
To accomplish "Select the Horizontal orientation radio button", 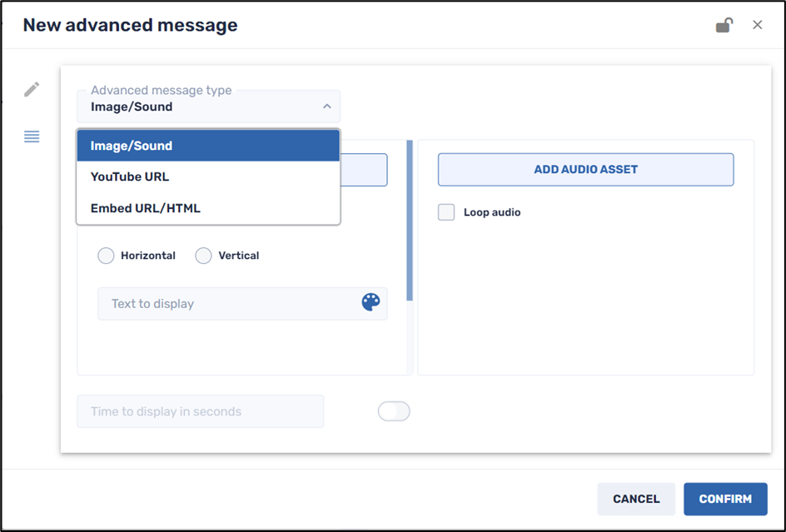I will (x=106, y=256).
